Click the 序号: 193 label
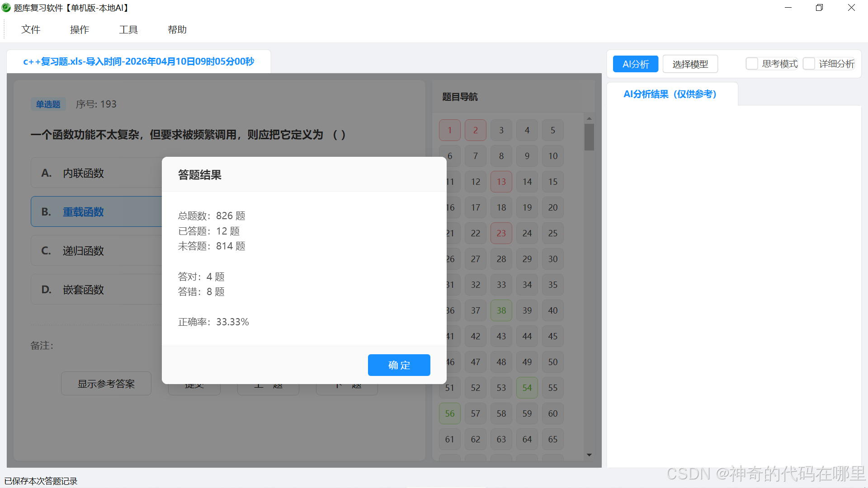This screenshot has height=488, width=868. click(96, 104)
